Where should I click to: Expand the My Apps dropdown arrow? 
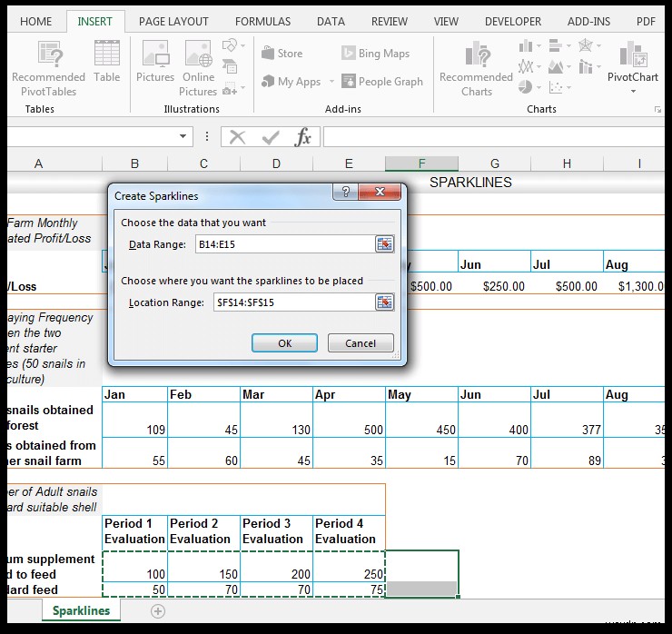[331, 82]
